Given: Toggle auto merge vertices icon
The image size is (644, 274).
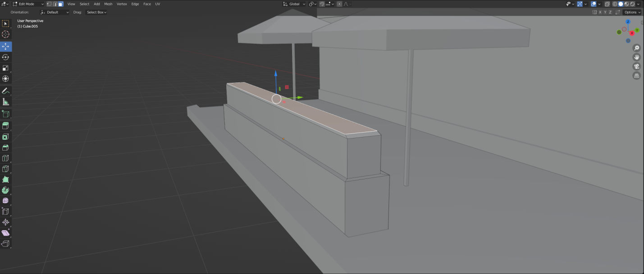Looking at the screenshot, I should click(618, 12).
